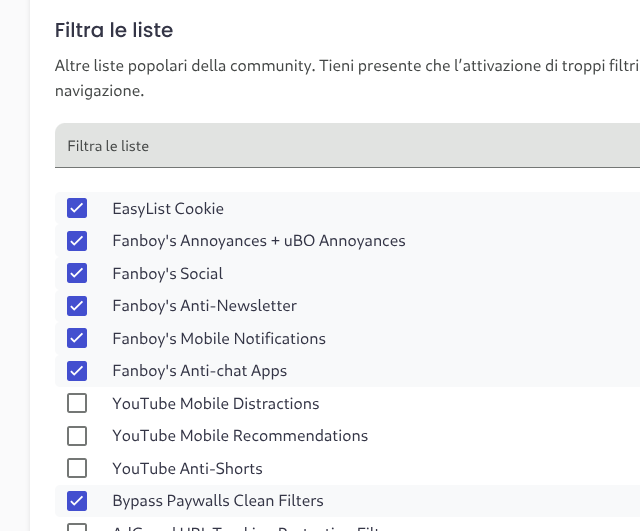Enable YouTube Mobile Distractions checkbox
The image size is (640, 531).
[77, 403]
